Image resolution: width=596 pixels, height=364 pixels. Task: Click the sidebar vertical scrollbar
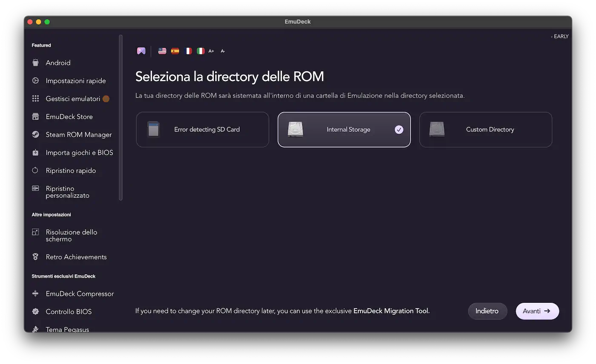[121, 117]
